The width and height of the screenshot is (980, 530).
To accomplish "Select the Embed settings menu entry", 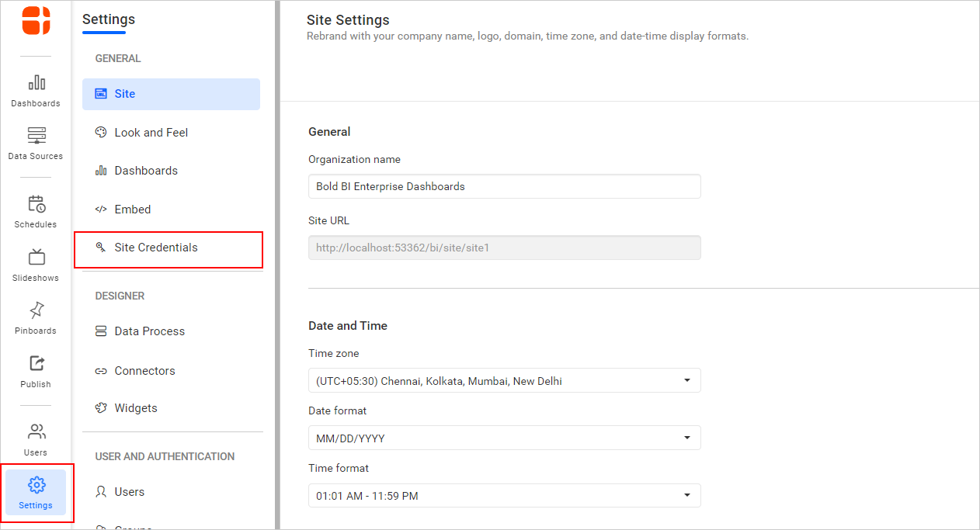I will (x=130, y=209).
